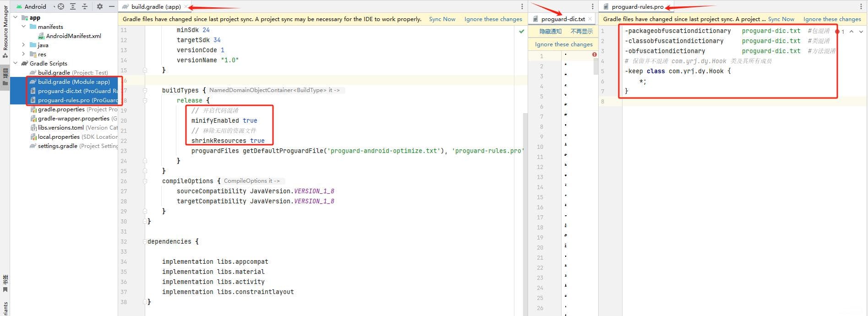Collapse the app module node
Viewport: 868px width, 316px height.
point(16,17)
